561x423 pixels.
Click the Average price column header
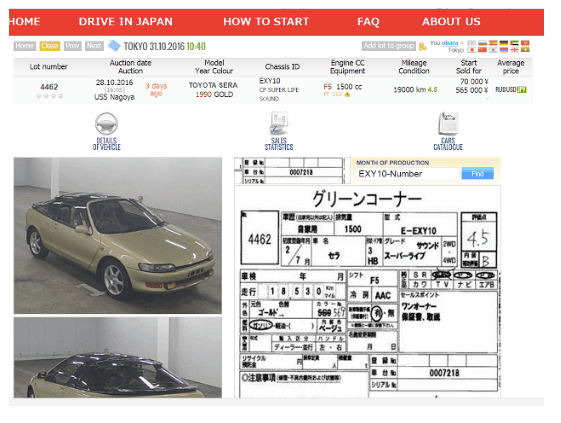511,67
